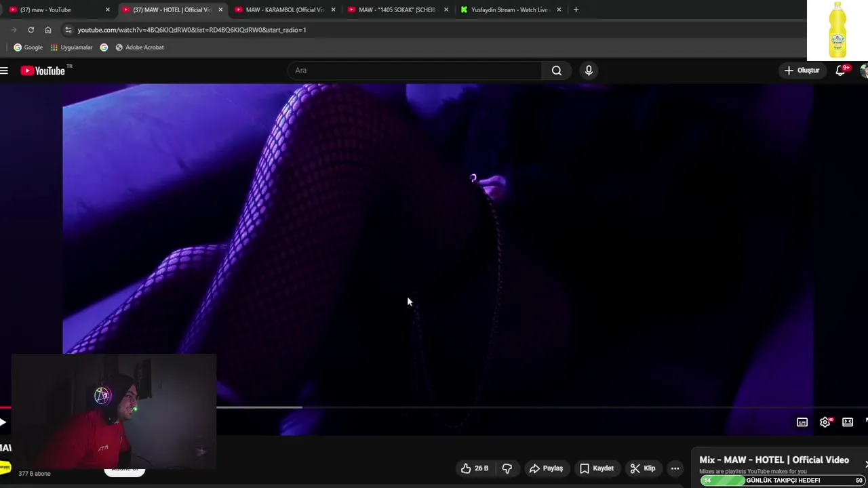This screenshot has height=488, width=868.
Task: Close the 'MAW - HOTEL' tab
Action: tap(220, 9)
